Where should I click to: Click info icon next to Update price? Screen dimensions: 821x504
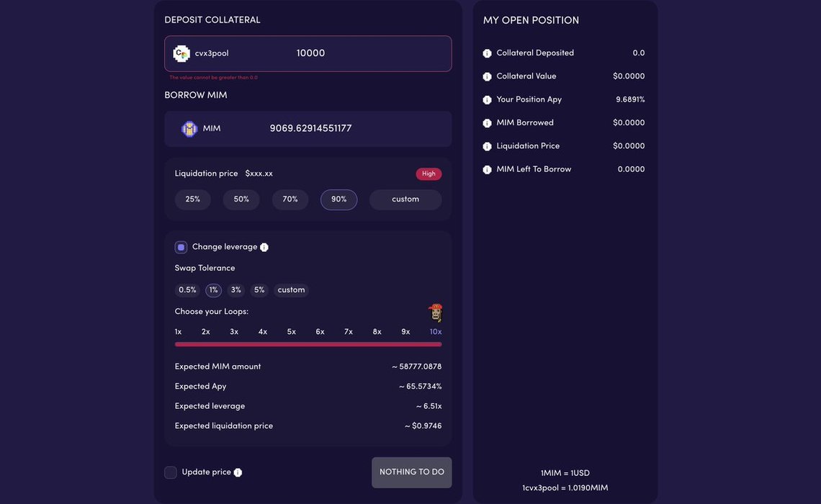click(x=238, y=472)
